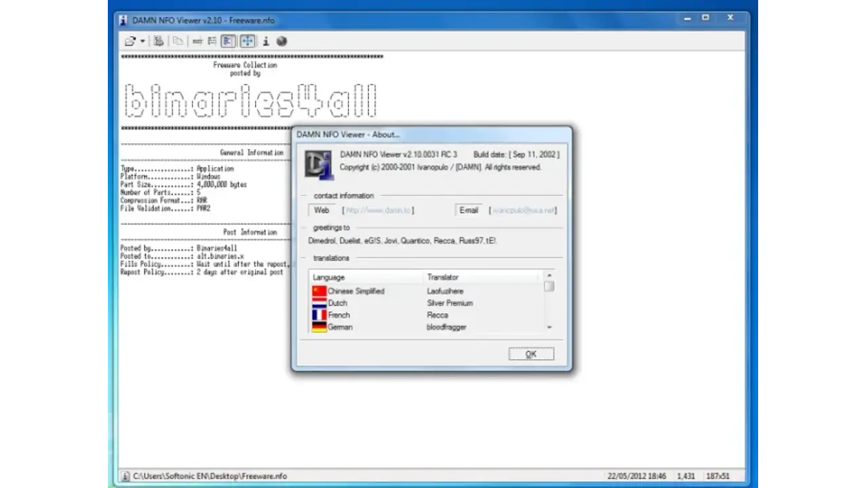868x488 pixels.
Task: Click the date '22/05/2012 18:46' in status bar
Action: pos(638,476)
